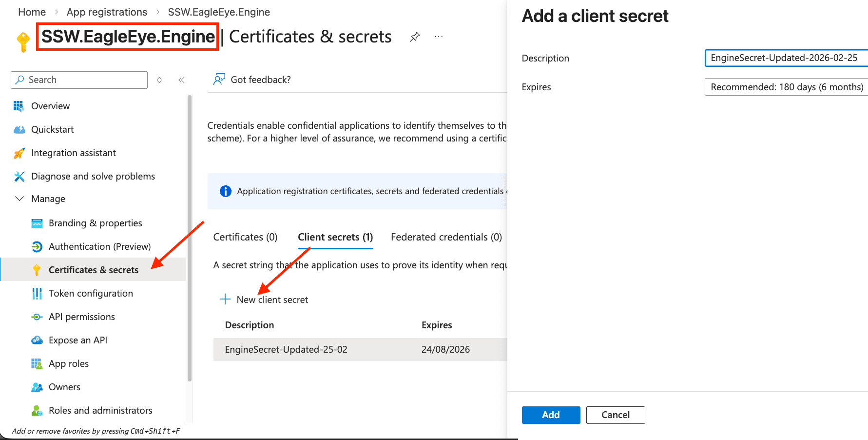Collapse the sidebar with the double chevron

click(181, 80)
